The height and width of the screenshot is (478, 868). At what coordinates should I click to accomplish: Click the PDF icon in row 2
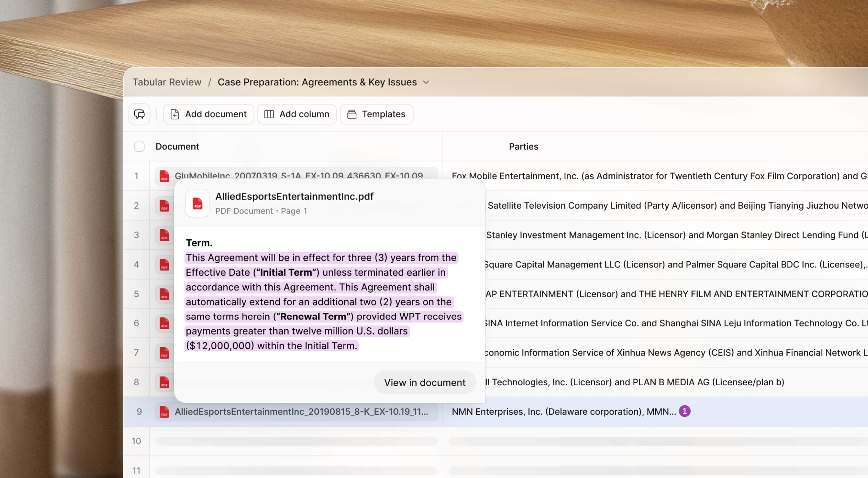(x=164, y=206)
